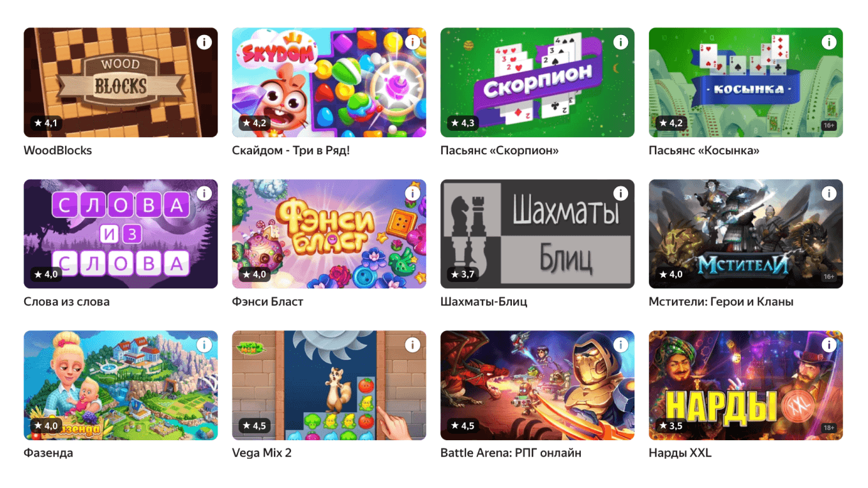This screenshot has height=488, width=868.
Task: Click info icon on Мстители card
Action: [828, 193]
